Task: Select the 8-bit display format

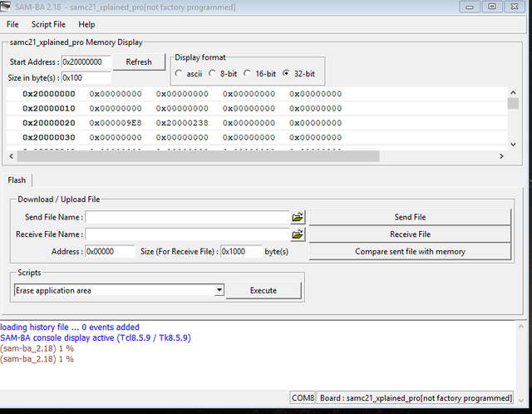Action: (213, 74)
